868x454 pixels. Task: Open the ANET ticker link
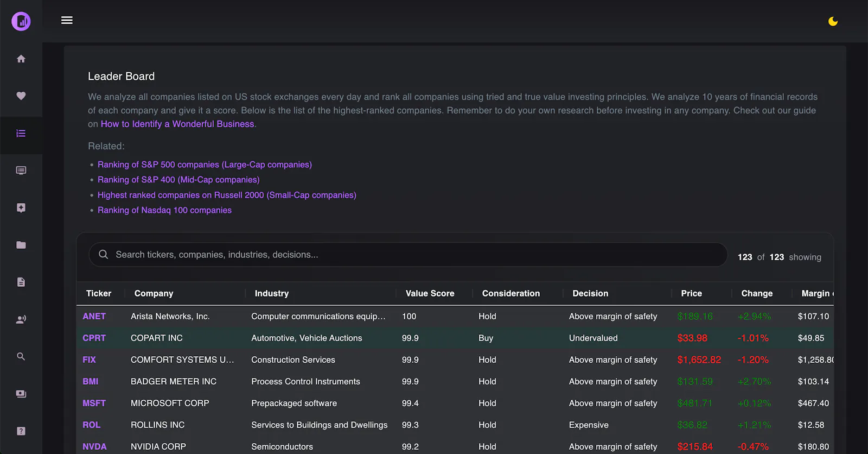click(94, 316)
